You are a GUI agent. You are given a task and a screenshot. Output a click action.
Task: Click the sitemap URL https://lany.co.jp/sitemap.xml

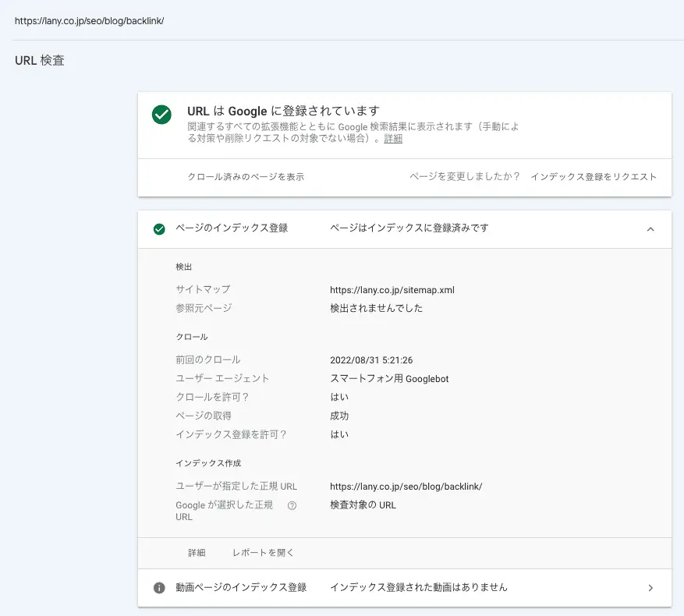pos(393,289)
